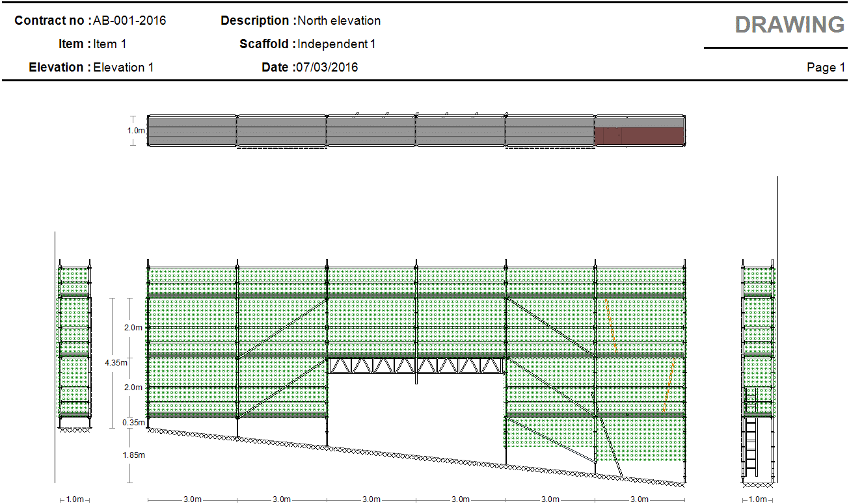The height and width of the screenshot is (504, 849).
Task: Click the green panel in left side view
Action: (74, 327)
